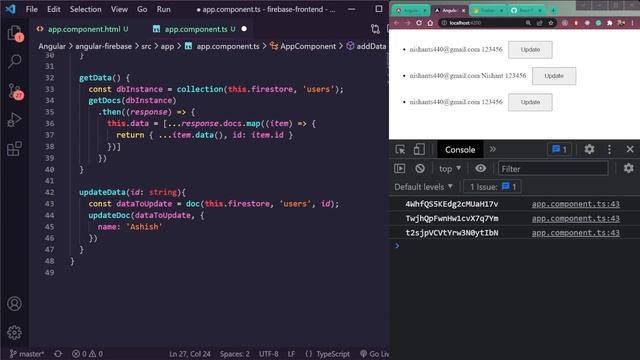Viewport: 640px width, 360px height.
Task: Click Update for the first listed user
Action: (530, 49)
